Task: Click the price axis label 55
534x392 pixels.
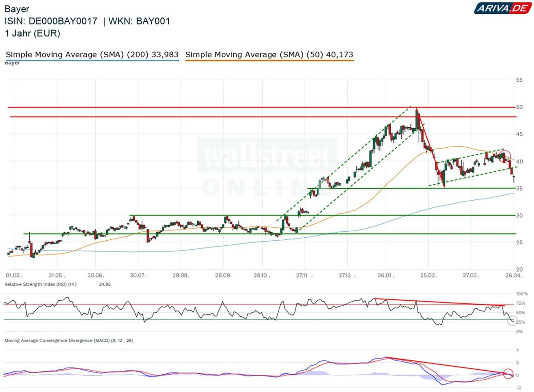Action: (519, 80)
